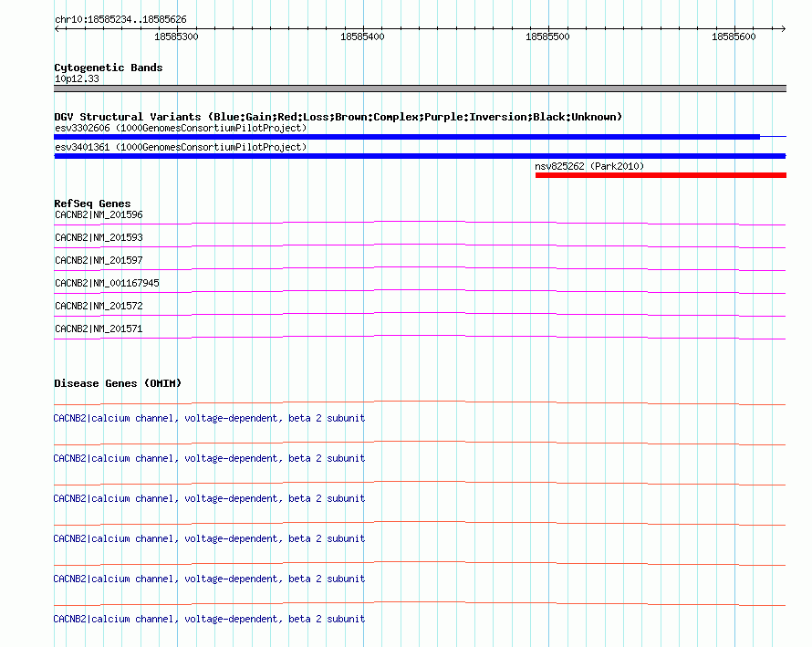812x647 pixels.
Task: Click the gray 10p12.33 cytogenetic band bar
Action: (x=420, y=89)
